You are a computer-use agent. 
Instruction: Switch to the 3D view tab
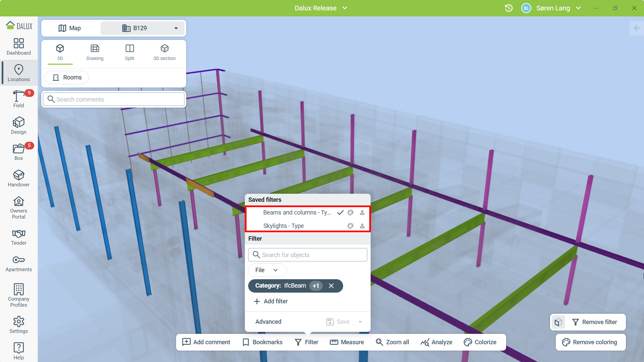point(60,53)
